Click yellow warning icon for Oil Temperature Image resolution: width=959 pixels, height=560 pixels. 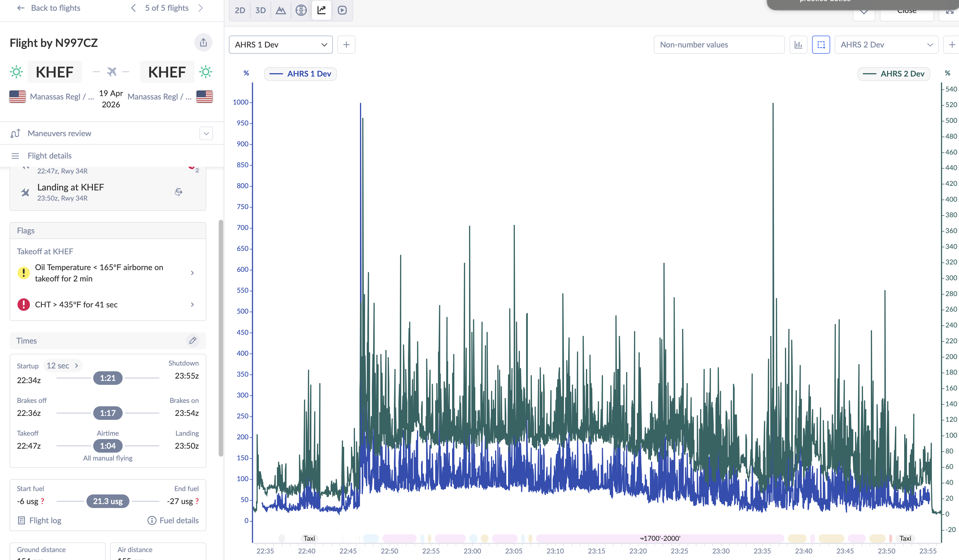pos(24,273)
